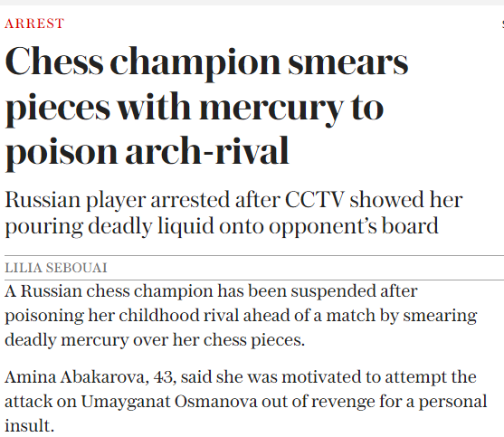Click the name 'Umayganat Osmanova' in article
Viewport: 504px width, 437px height.
169,401
